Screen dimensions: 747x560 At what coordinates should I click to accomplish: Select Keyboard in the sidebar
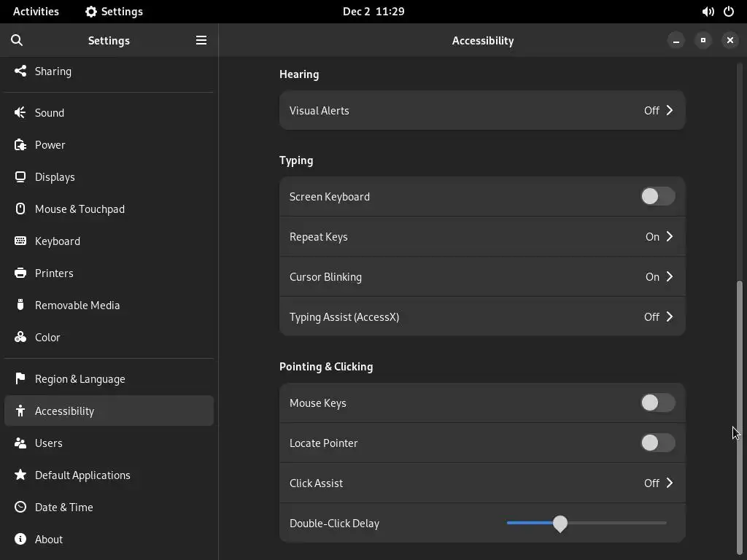coord(58,241)
